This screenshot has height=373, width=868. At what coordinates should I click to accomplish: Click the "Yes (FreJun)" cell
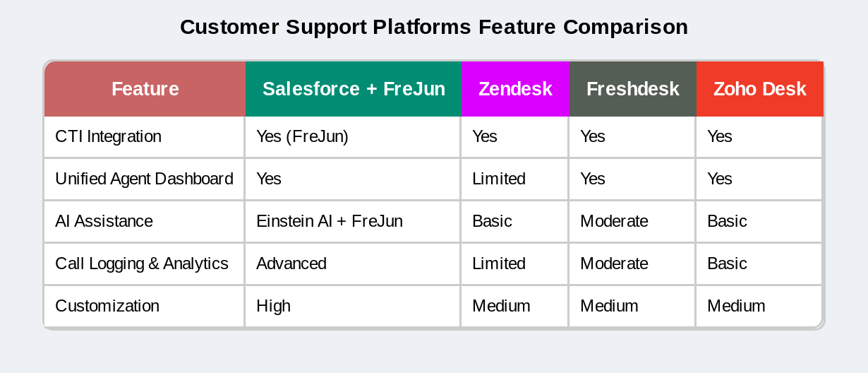pyautogui.click(x=302, y=136)
